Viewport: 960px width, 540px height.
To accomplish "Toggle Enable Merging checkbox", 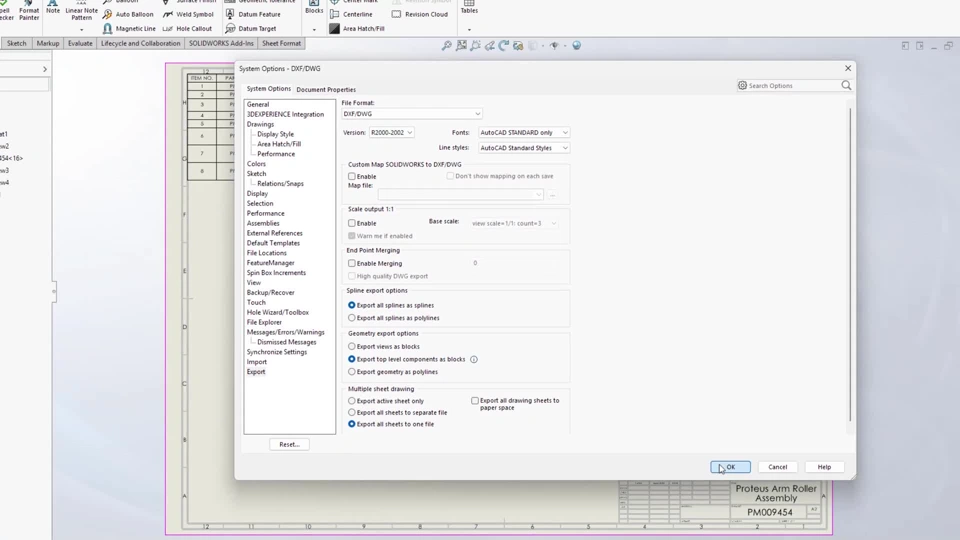I will [x=351, y=263].
